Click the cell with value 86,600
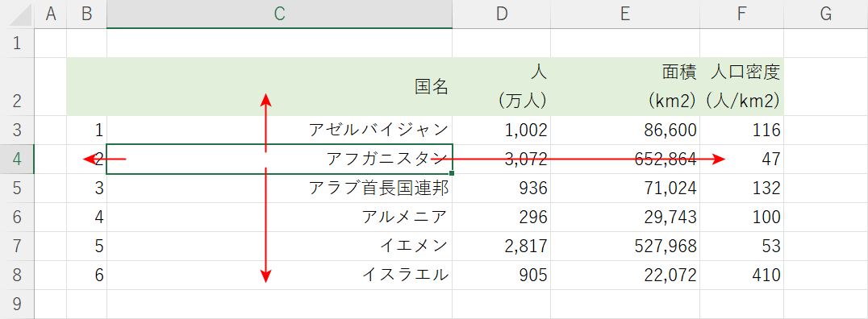The image size is (868, 319). coord(625,130)
